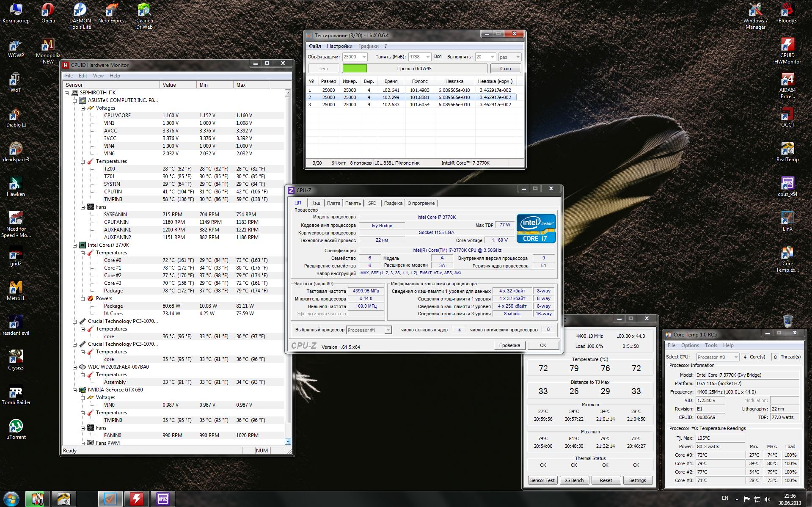Launch Bloody3 desktop shortcut
Image resolution: width=812 pixels, height=507 pixels.
point(787,13)
